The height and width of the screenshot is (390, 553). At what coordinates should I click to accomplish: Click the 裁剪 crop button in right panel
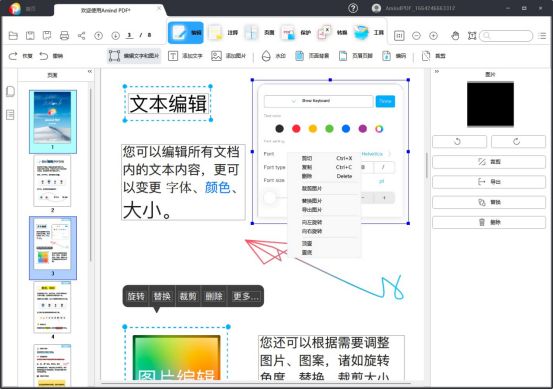point(489,162)
